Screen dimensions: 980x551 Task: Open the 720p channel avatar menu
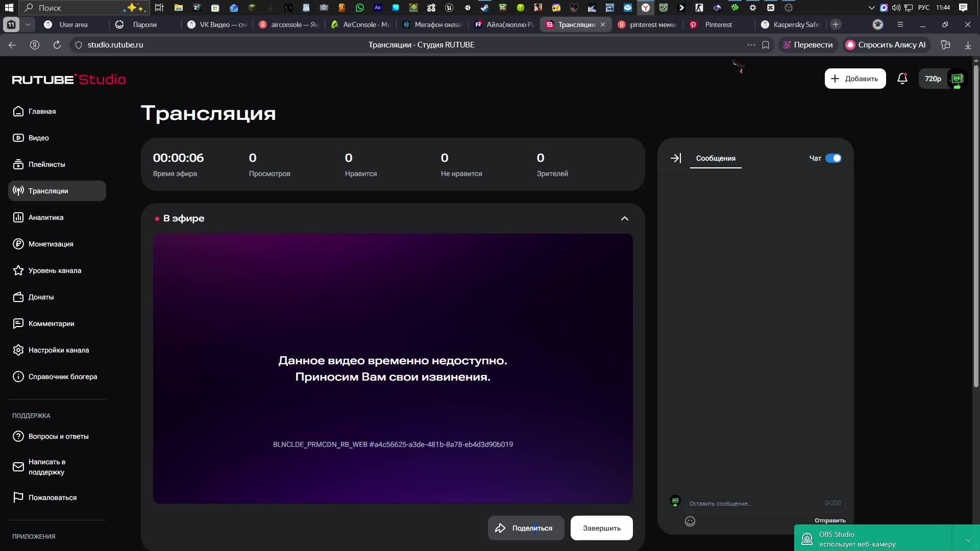pos(943,79)
